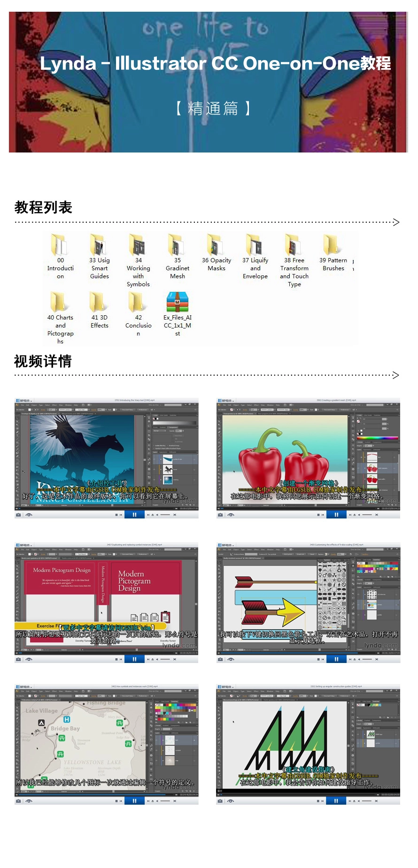Open the 34 Working with Symbols folder

coord(138,260)
